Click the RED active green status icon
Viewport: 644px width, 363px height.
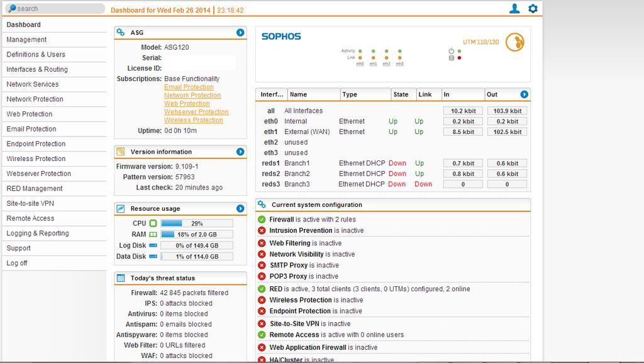coord(262,289)
